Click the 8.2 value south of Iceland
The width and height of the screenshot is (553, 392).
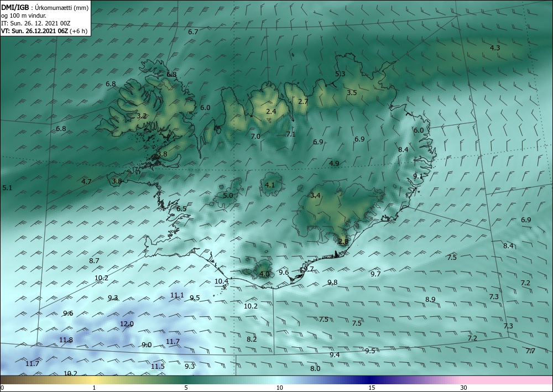pyautogui.click(x=252, y=339)
